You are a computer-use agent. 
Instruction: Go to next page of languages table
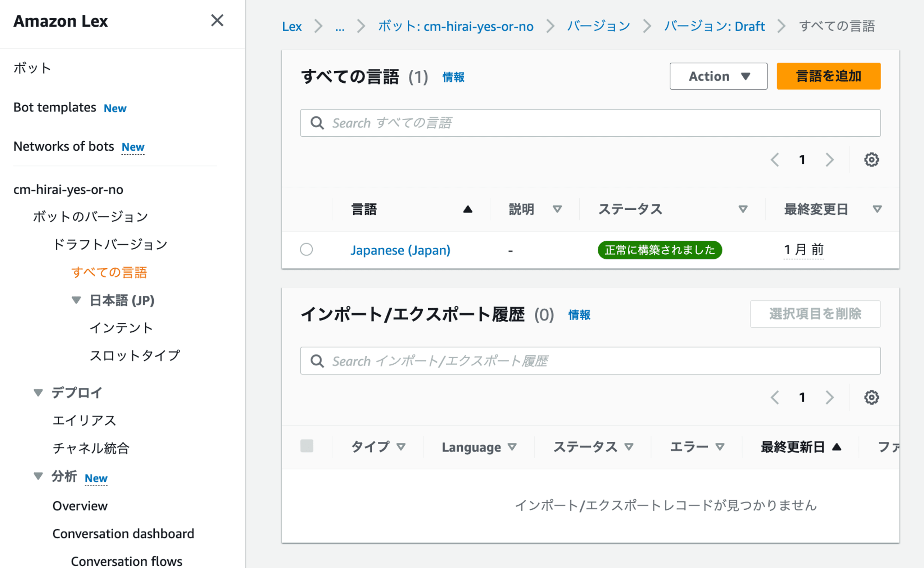click(830, 160)
